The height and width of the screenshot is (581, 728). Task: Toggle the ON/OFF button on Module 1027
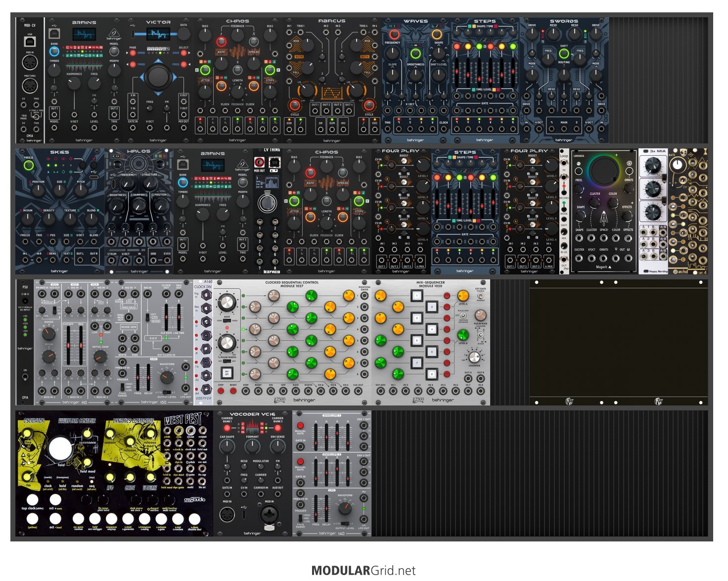point(227,372)
